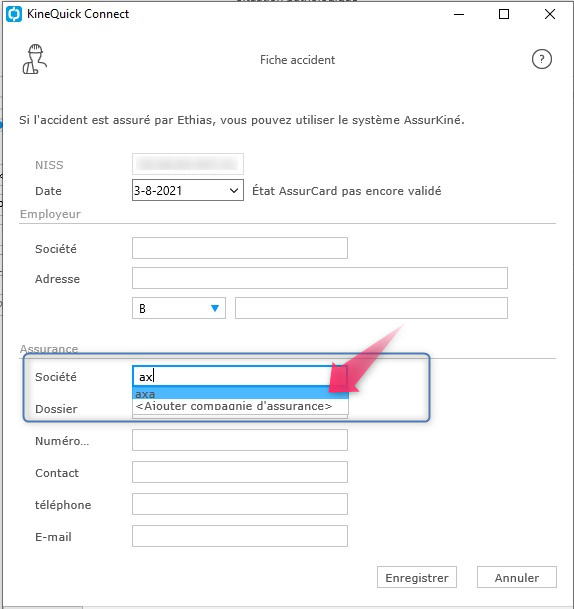Click the KineQuick Connect app logo
The height and width of the screenshot is (609, 574).
tap(14, 14)
